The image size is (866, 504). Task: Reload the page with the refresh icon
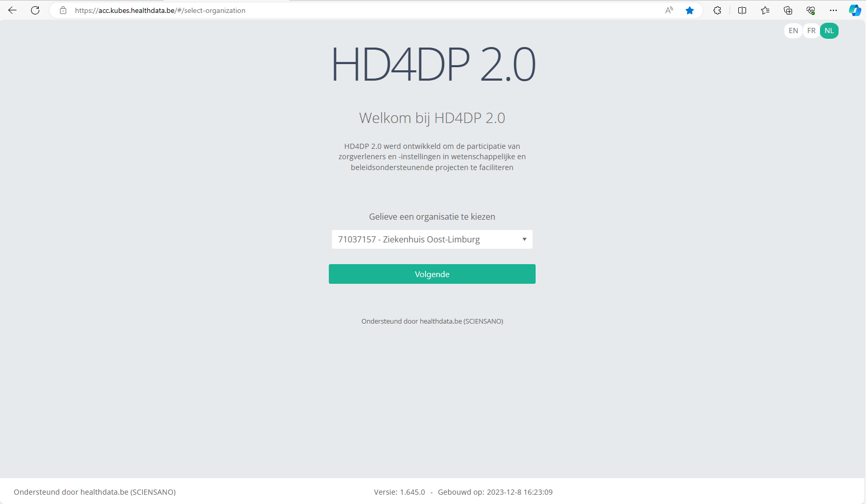point(35,10)
